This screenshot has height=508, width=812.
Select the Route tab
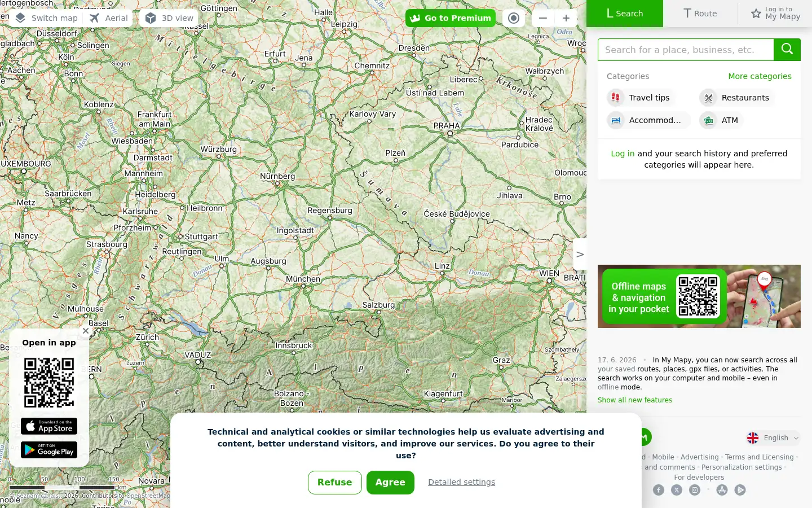click(x=700, y=14)
